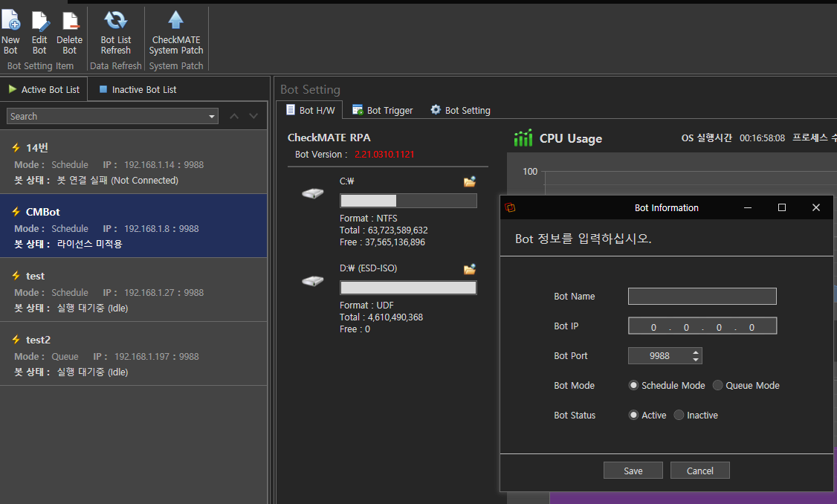
Task: Click the OS 실행시간 00:16:58:08 value
Action: coord(762,138)
